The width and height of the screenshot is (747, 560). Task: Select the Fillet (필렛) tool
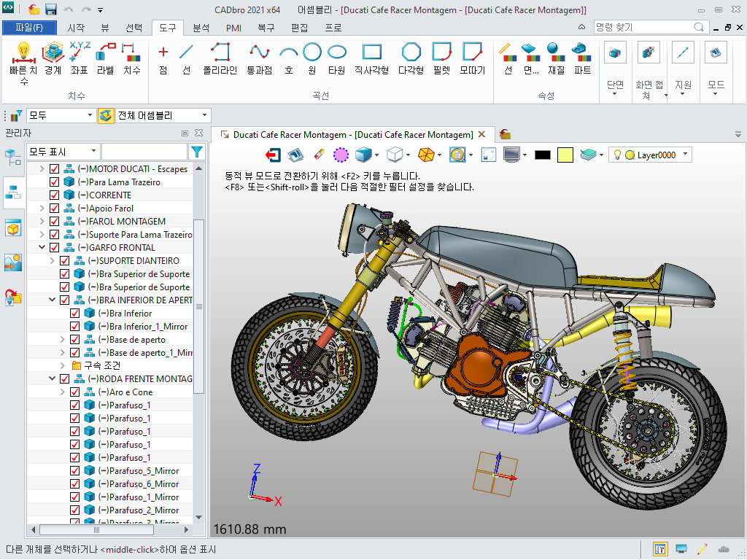click(x=441, y=58)
